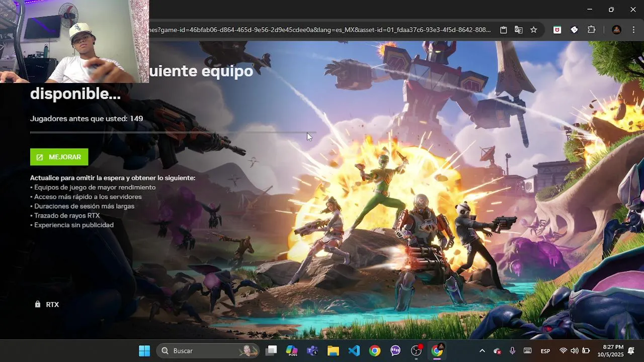Click the Buscar taskbar search box
644x362 pixels.
tap(208, 351)
